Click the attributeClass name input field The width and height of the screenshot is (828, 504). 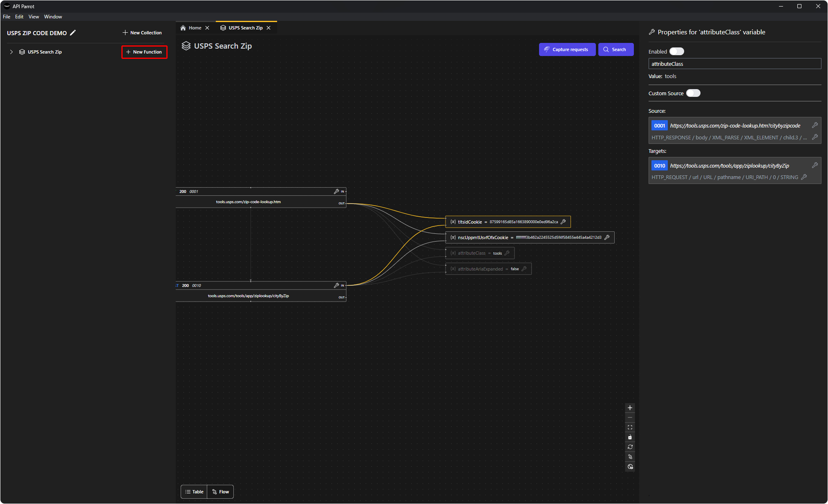(734, 64)
